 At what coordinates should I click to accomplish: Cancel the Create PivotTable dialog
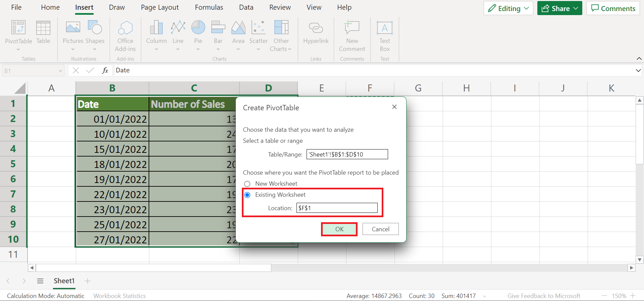380,229
